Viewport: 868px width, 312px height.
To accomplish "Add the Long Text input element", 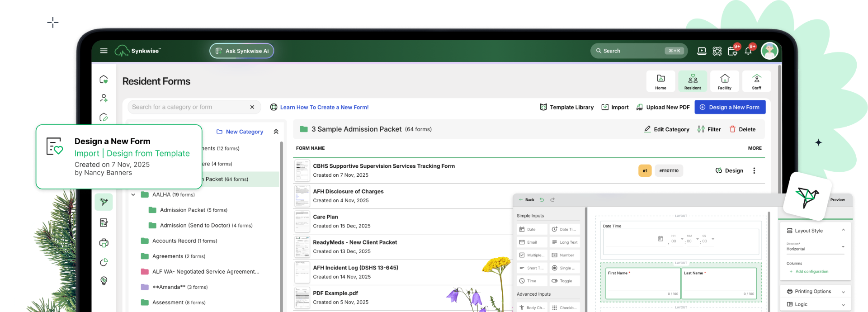I will click(x=565, y=242).
